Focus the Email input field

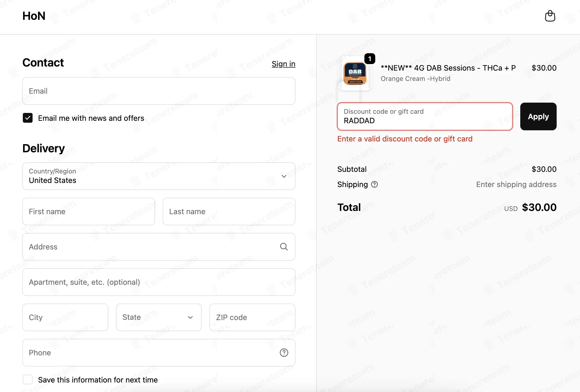pyautogui.click(x=159, y=91)
